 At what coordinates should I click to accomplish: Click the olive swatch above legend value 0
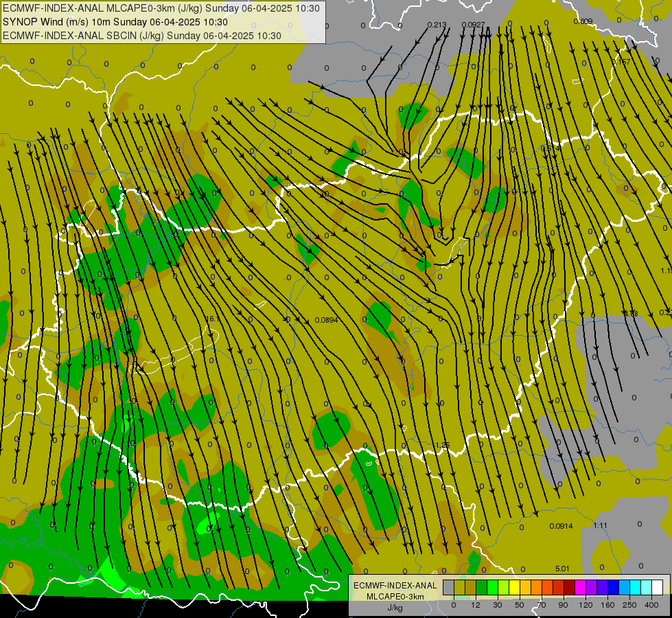(460, 587)
